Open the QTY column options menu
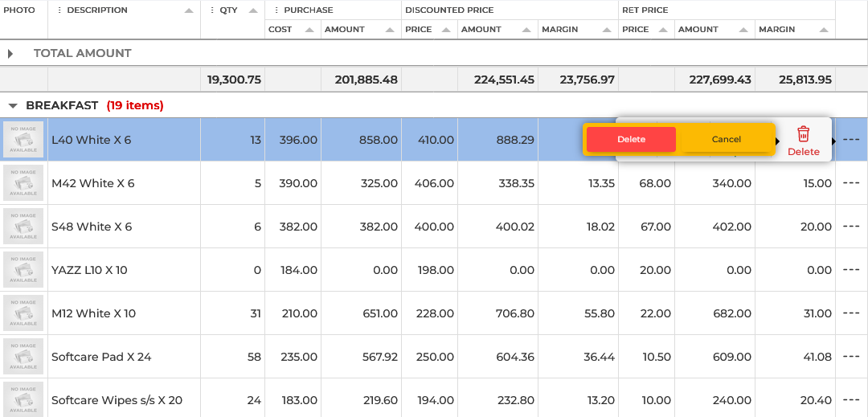The width and height of the screenshot is (868, 417). coord(212,10)
